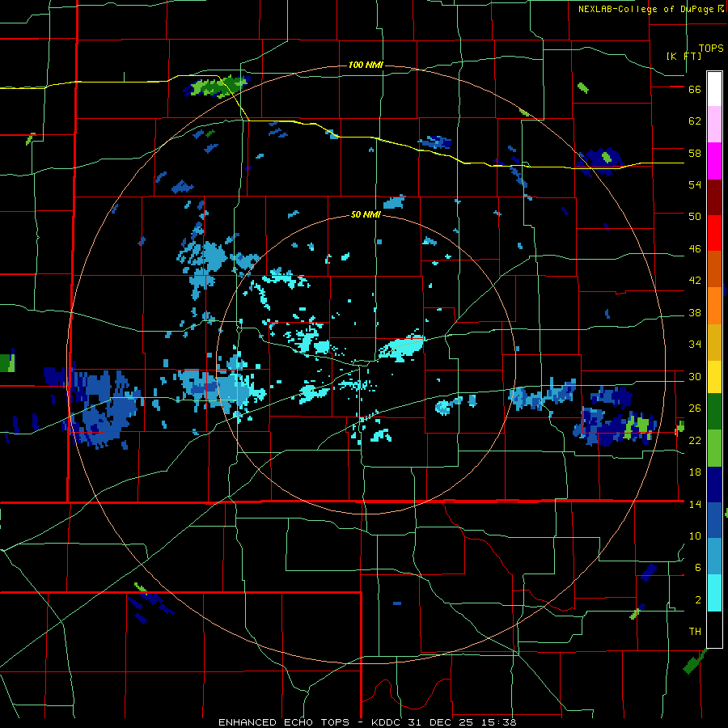Image resolution: width=728 pixels, height=728 pixels.
Task: Click the 50 NMI range ring label
Action: [x=366, y=214]
